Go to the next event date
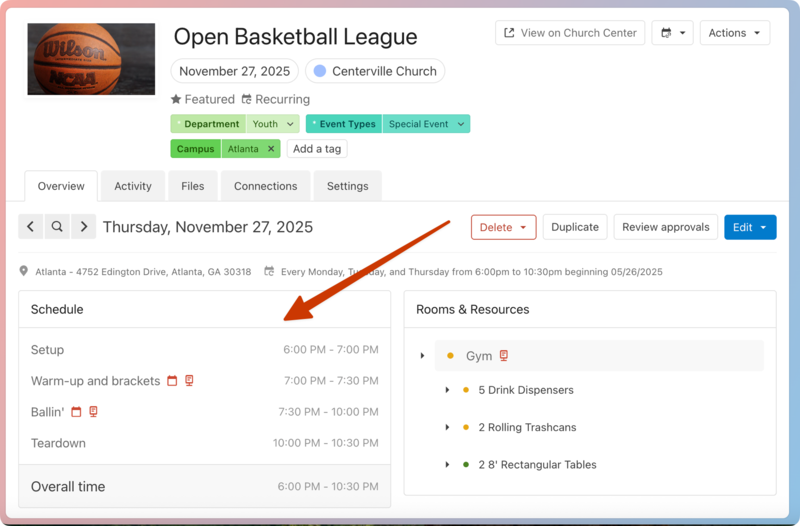The height and width of the screenshot is (526, 800). (x=84, y=227)
